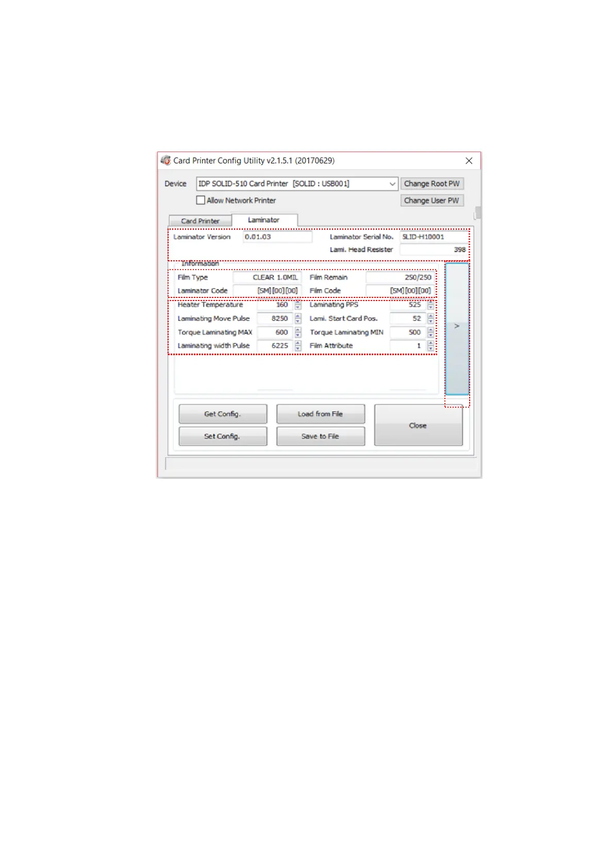
Task: Click the Set Config. button
Action: 223,436
